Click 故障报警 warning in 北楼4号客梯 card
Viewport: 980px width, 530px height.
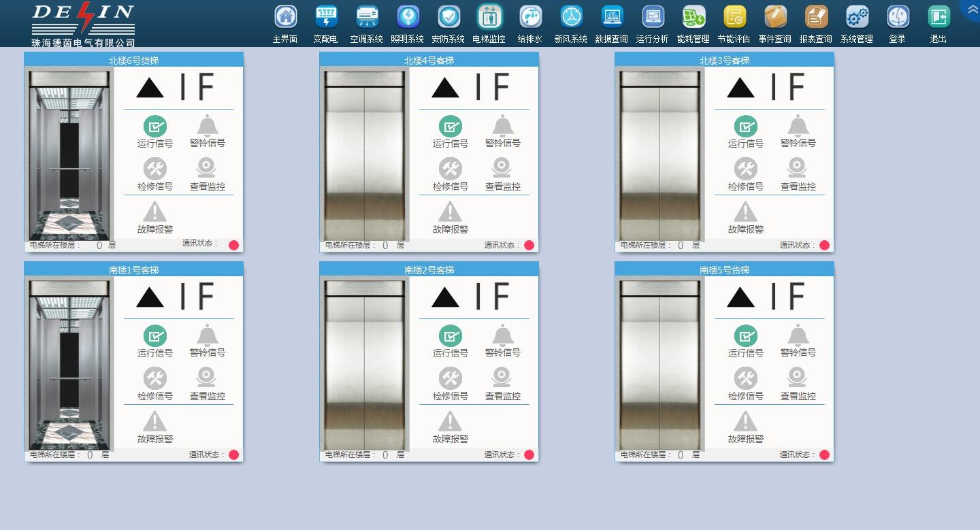451,212
